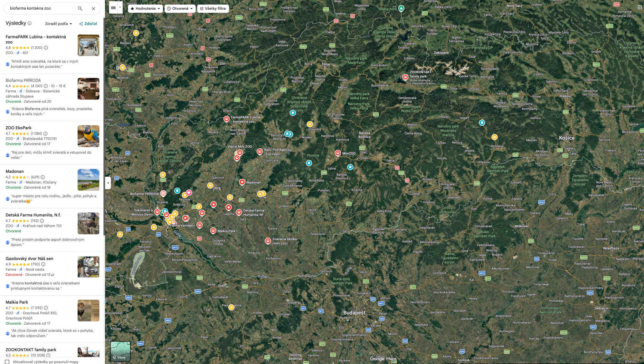Image resolution: width=644 pixels, height=364 pixels.
Task: Collapse the side results panel
Action: pos(108,183)
